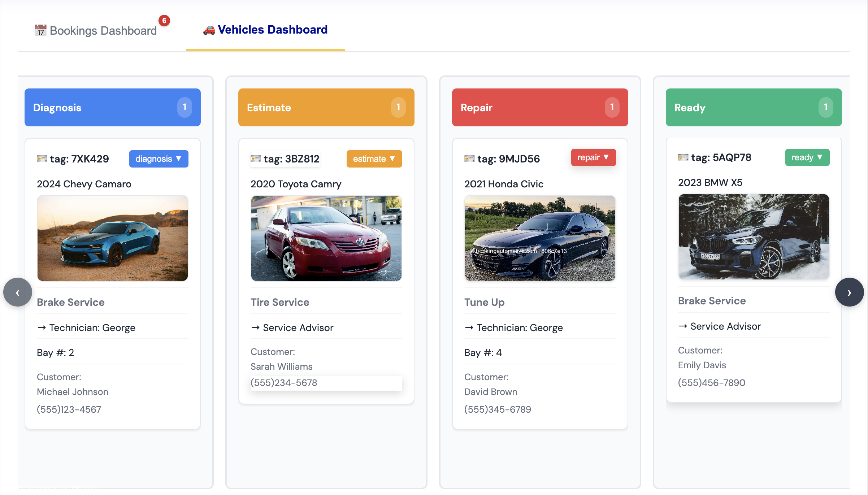Click the red car icon beside Vehicles Dashboard
This screenshot has height=495, width=868.
pos(209,30)
